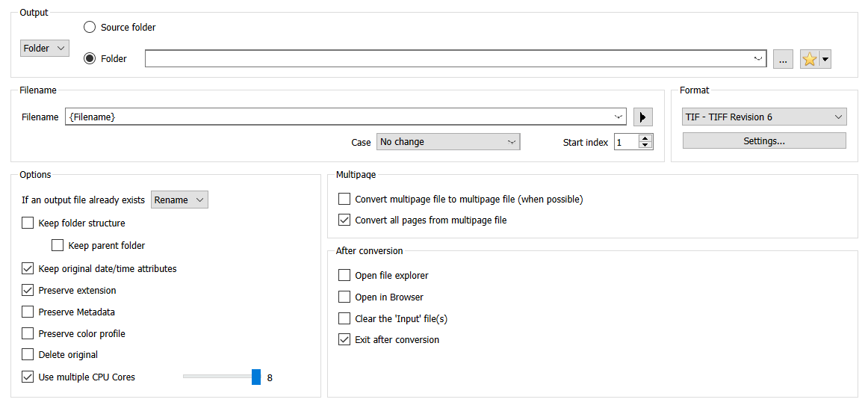Uncheck Preserve extension
The height and width of the screenshot is (420, 868).
point(28,290)
